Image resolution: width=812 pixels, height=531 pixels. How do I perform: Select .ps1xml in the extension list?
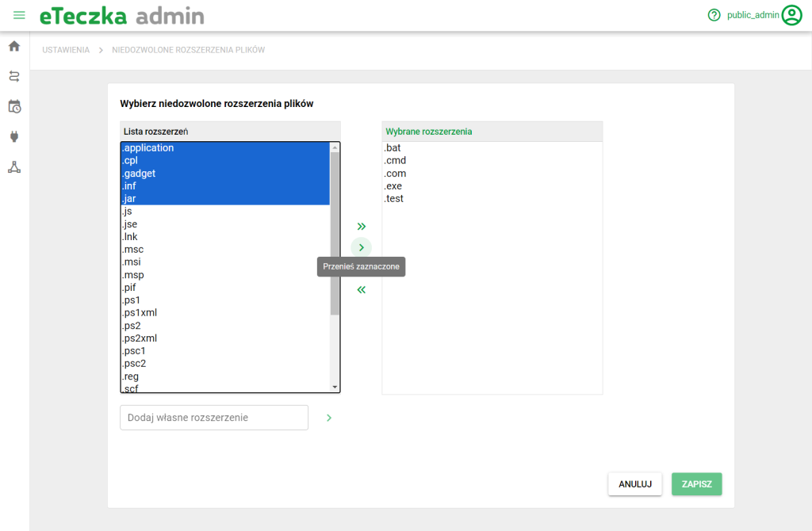pos(225,312)
